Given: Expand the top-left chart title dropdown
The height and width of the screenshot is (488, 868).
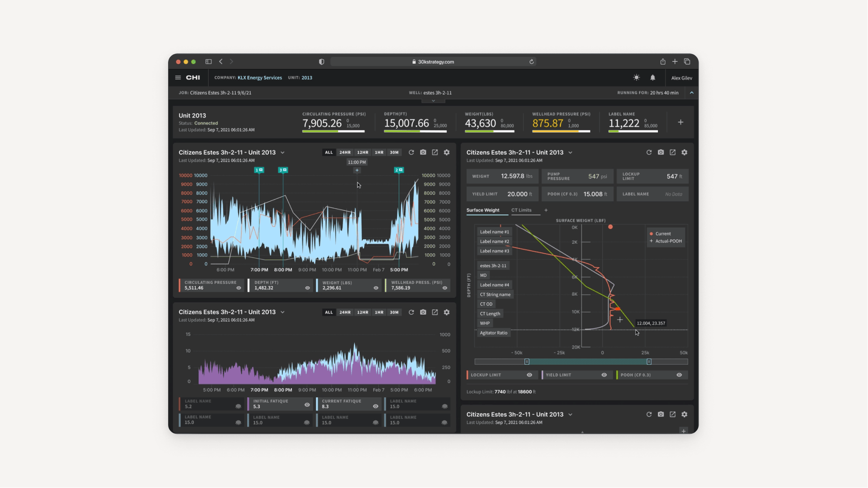Looking at the screenshot, I should click(x=282, y=153).
